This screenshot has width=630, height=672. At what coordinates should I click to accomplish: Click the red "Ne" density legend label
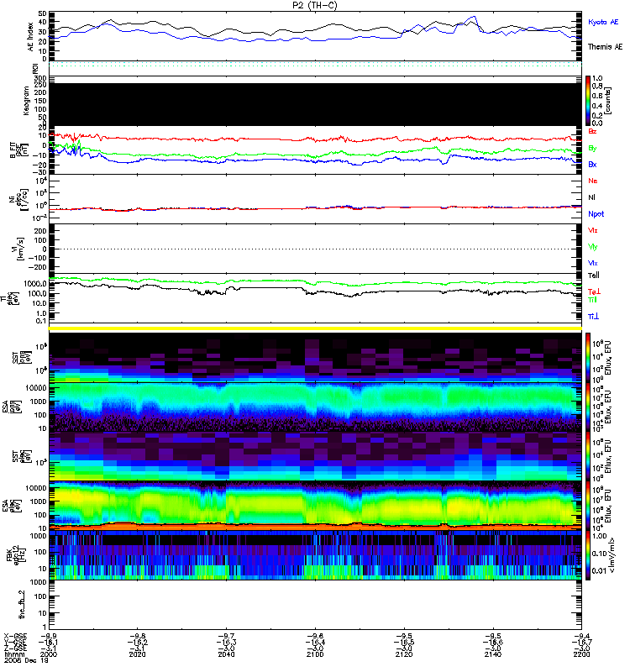click(x=593, y=181)
